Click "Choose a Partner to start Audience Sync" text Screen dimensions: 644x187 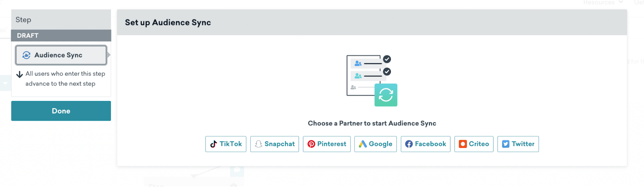point(372,123)
